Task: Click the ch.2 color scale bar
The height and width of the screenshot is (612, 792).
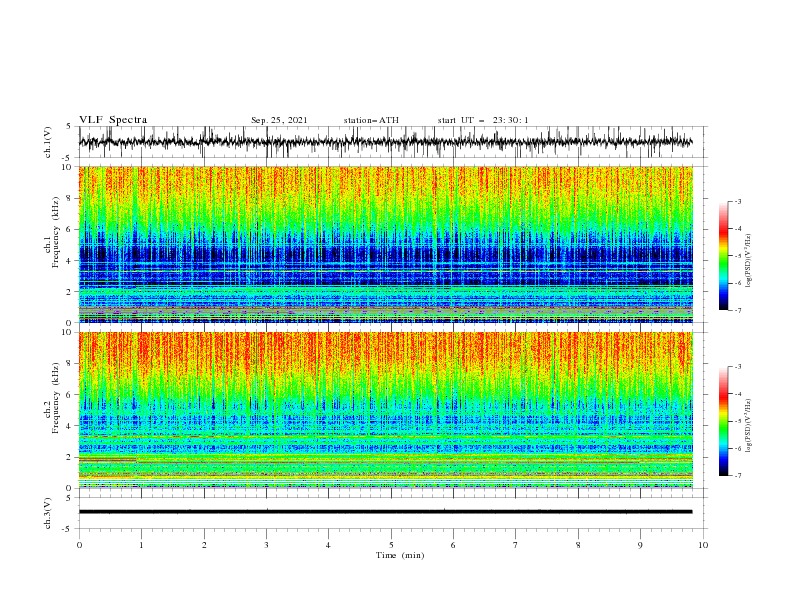Action: (x=724, y=421)
